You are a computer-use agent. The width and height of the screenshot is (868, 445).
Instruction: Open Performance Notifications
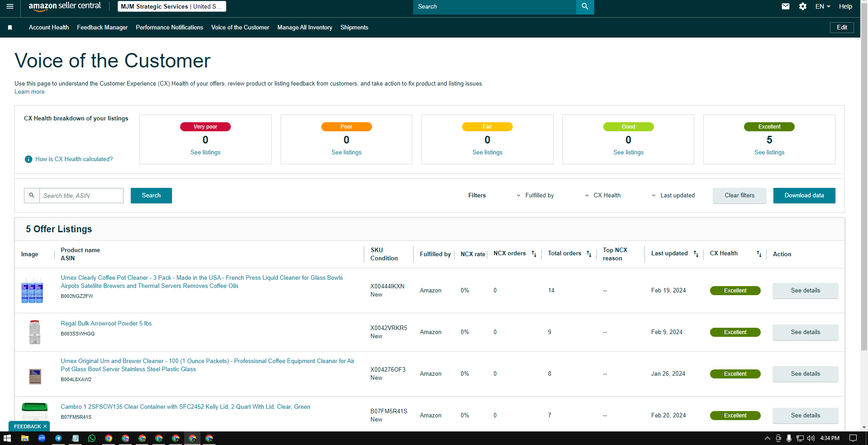tap(169, 28)
